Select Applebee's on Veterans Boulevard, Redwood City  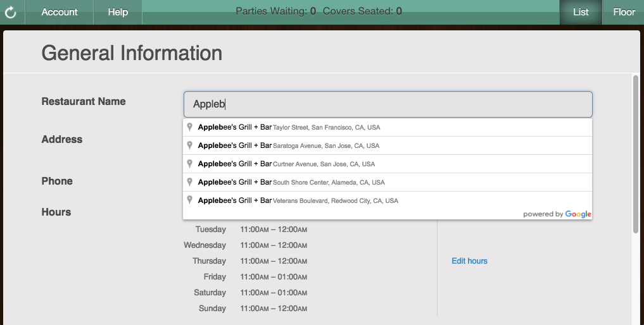(x=388, y=200)
